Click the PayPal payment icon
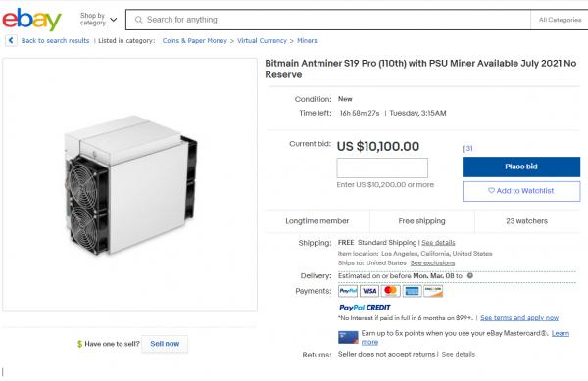 (348, 291)
